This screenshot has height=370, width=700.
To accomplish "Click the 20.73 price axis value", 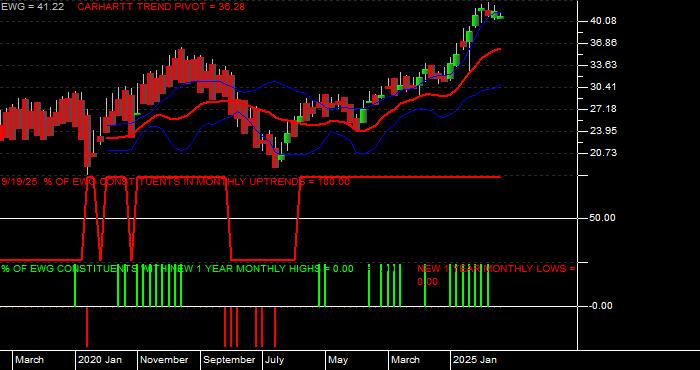I will tap(603, 153).
